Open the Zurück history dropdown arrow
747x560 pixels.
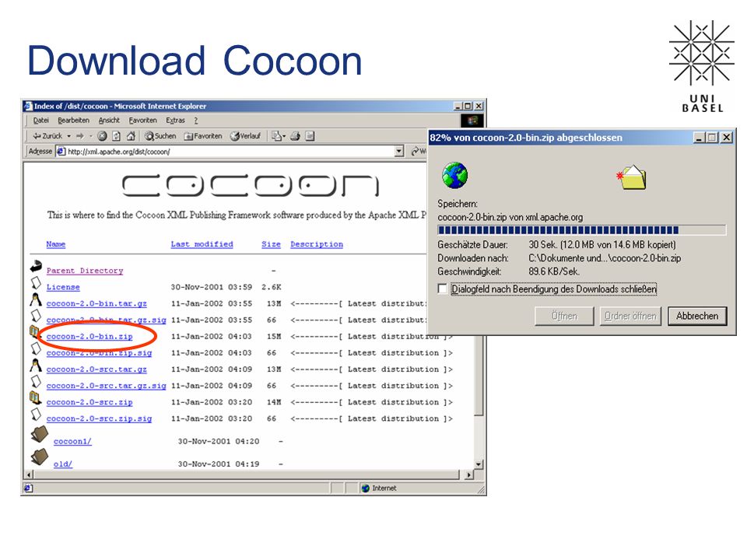68,136
